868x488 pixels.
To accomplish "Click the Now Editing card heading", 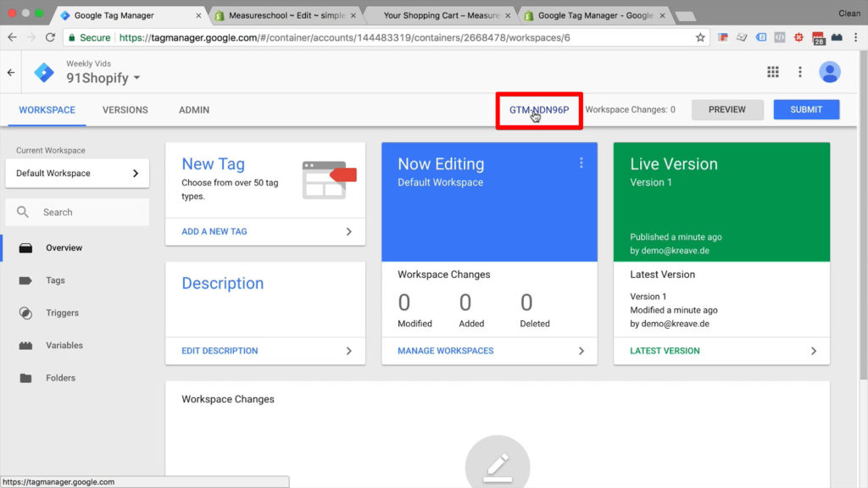I will pyautogui.click(x=441, y=164).
